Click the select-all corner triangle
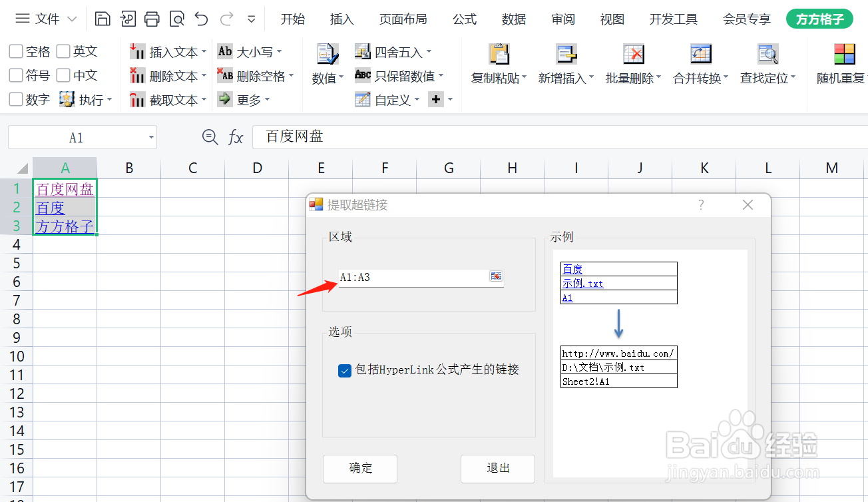868x502 pixels. pos(23,168)
